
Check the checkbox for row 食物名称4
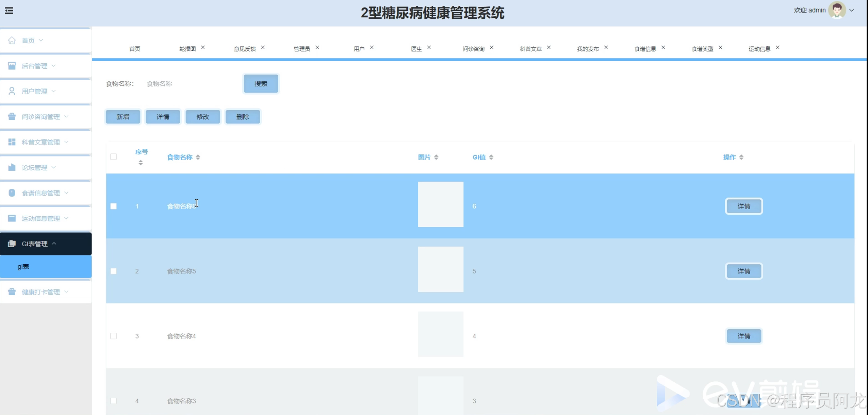[114, 336]
